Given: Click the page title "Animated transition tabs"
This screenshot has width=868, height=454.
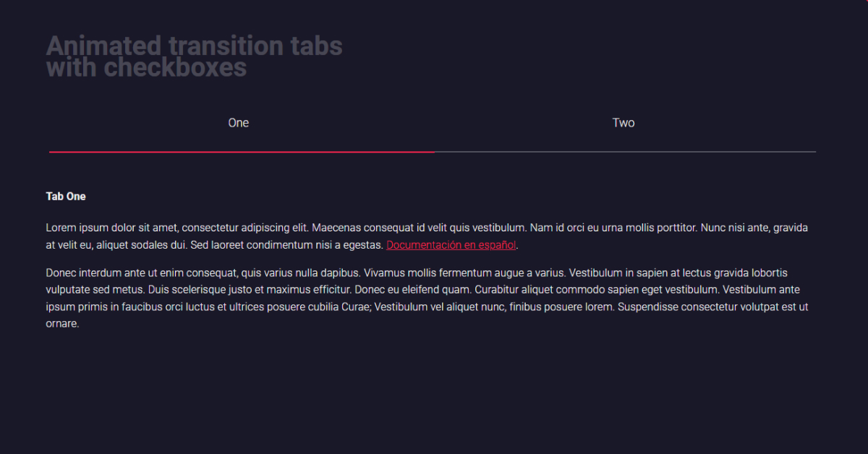Looking at the screenshot, I should point(194,46).
